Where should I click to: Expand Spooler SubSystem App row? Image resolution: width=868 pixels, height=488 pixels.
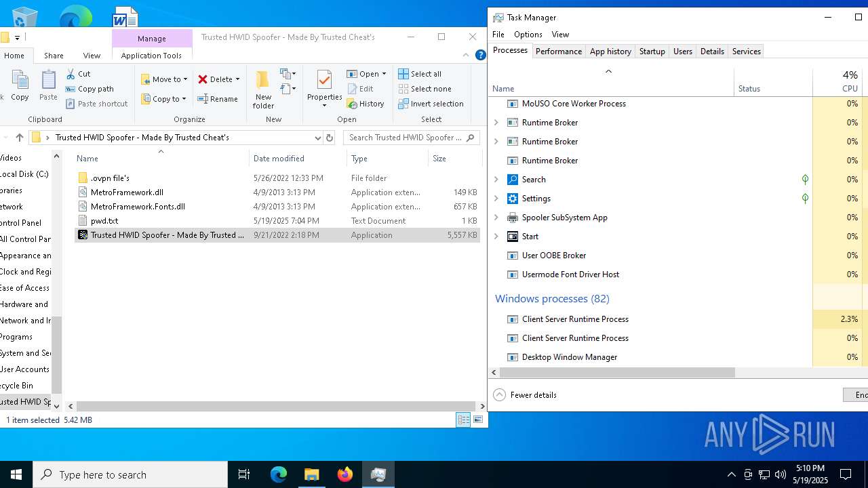pyautogui.click(x=496, y=218)
